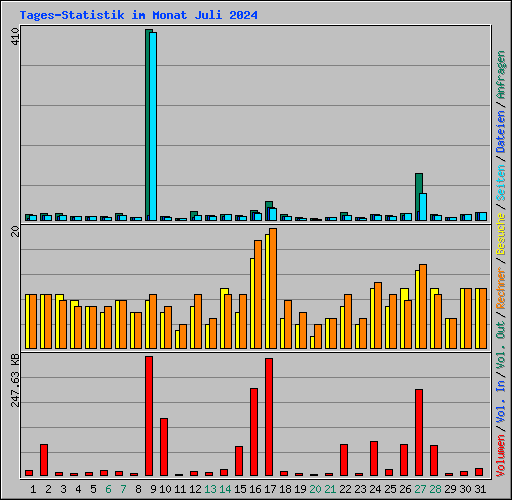
Task: Click the orange Rechner legend label
Action: click(x=501, y=288)
